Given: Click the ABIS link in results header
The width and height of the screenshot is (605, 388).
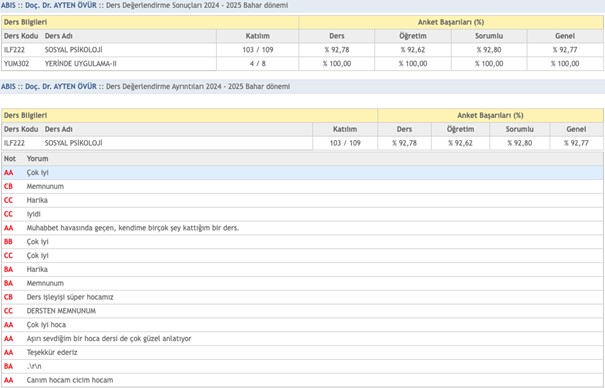Looking at the screenshot, I should pos(8,5).
